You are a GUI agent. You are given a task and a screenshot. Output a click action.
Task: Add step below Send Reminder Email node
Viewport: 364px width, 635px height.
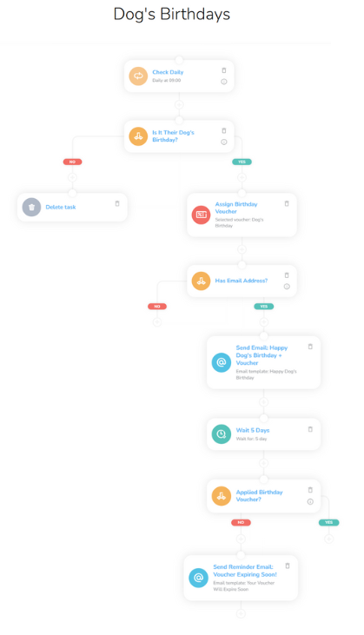click(x=241, y=614)
